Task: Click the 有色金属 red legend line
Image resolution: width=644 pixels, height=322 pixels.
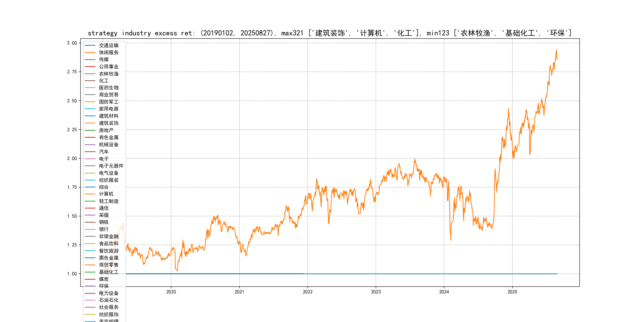Action: click(90, 137)
